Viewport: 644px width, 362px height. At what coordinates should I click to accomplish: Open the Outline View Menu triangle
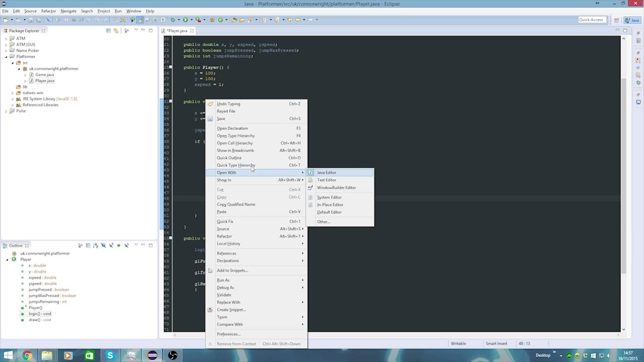[x=135, y=245]
